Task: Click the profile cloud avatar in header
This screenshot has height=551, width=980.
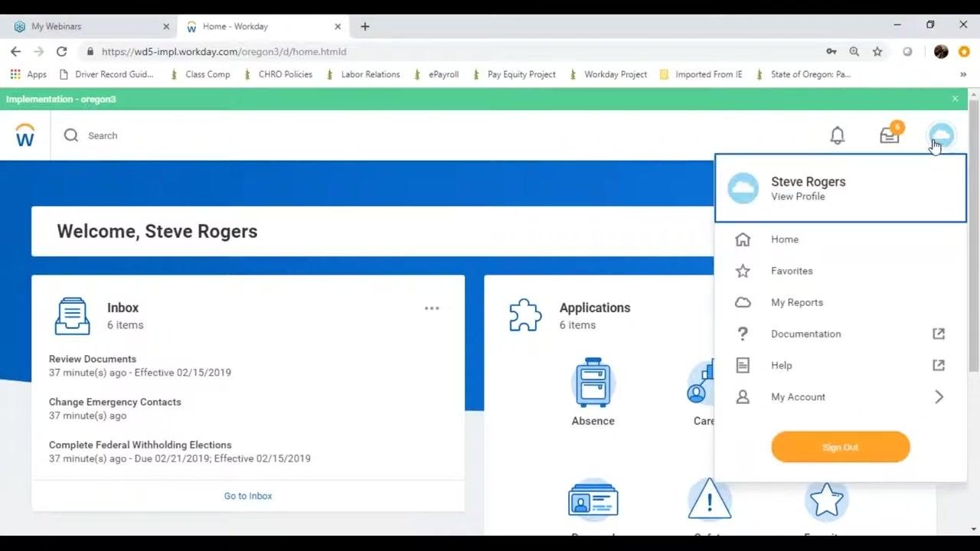Action: click(941, 135)
